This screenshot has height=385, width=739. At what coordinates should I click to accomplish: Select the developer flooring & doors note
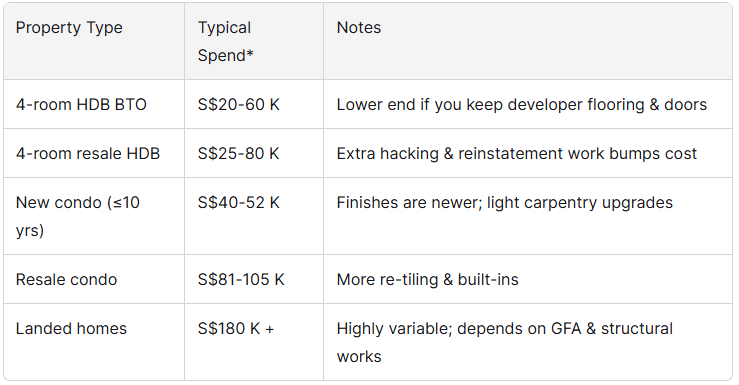click(522, 104)
